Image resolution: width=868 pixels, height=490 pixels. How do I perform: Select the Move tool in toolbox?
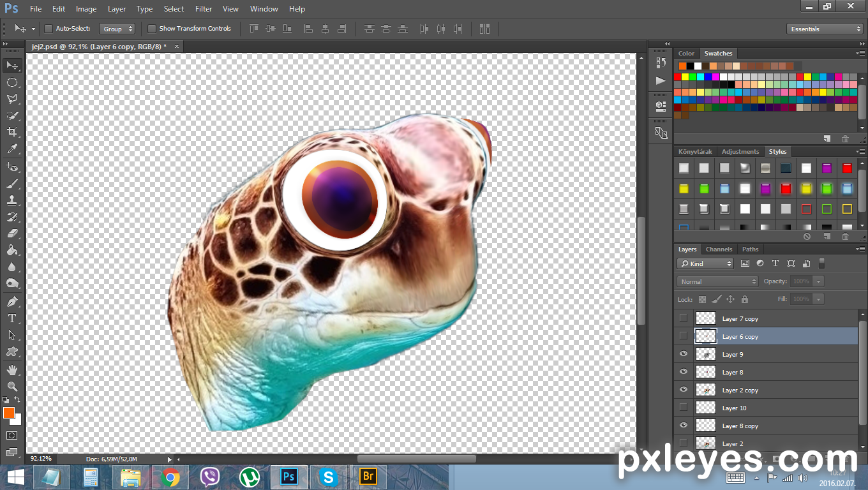click(12, 66)
